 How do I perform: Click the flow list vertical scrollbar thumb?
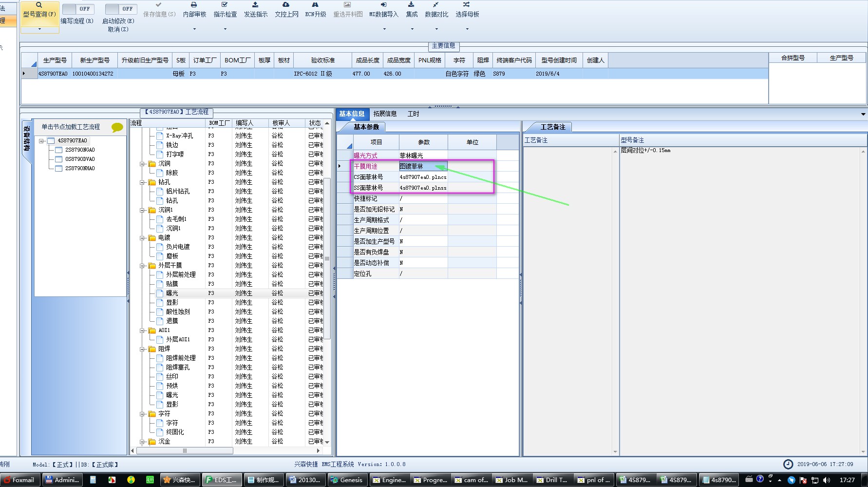tap(327, 258)
